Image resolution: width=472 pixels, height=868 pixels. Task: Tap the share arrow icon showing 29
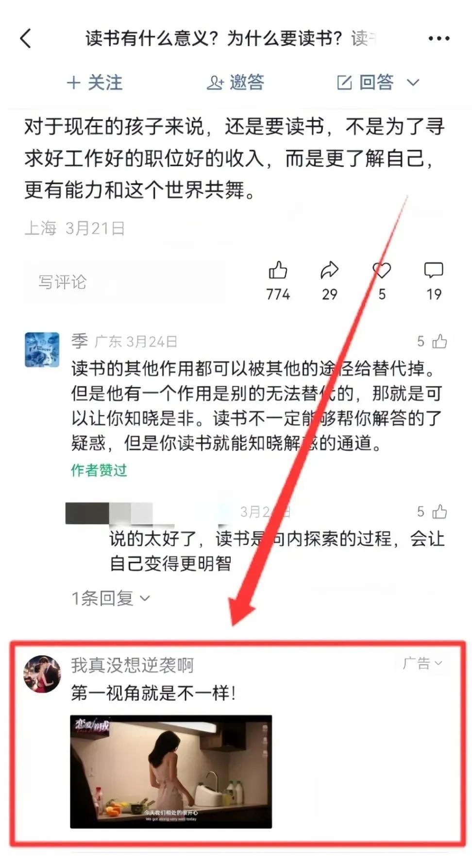tap(329, 270)
